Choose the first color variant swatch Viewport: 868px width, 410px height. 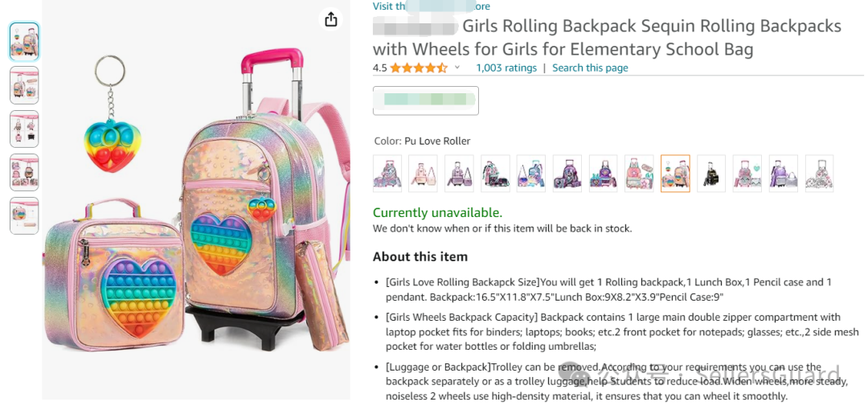(x=387, y=173)
